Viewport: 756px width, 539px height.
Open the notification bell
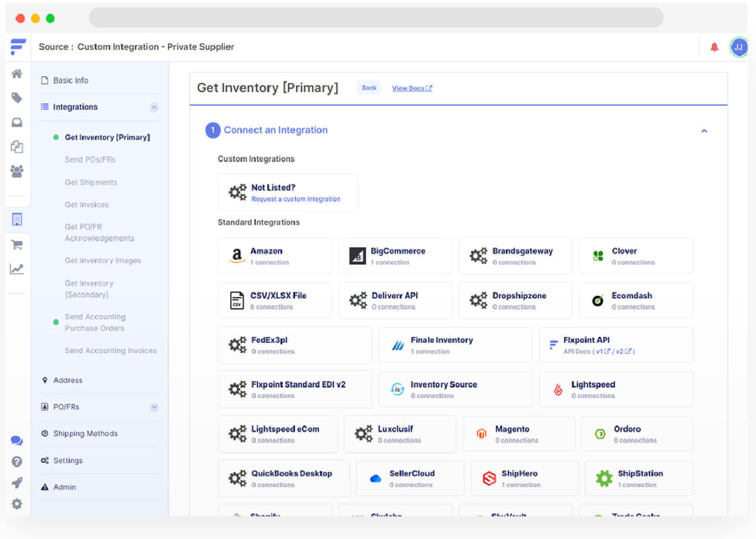714,46
